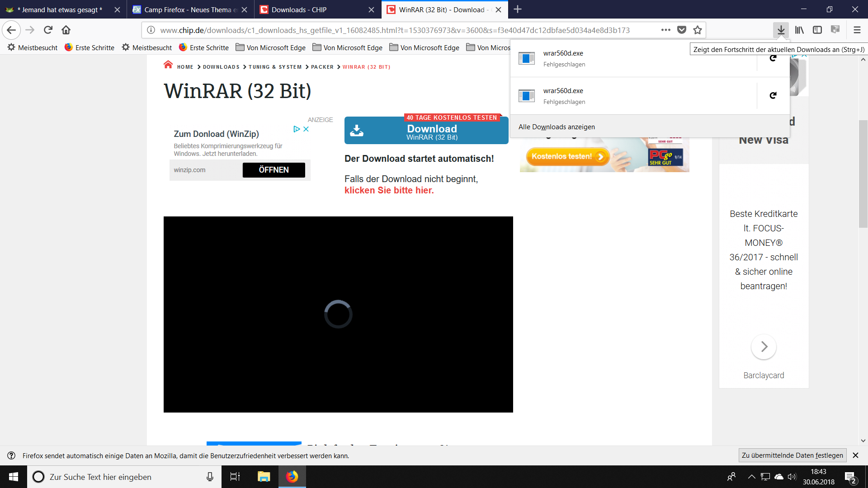
Task: Open the Firefox hamburger menu
Action: click(857, 30)
